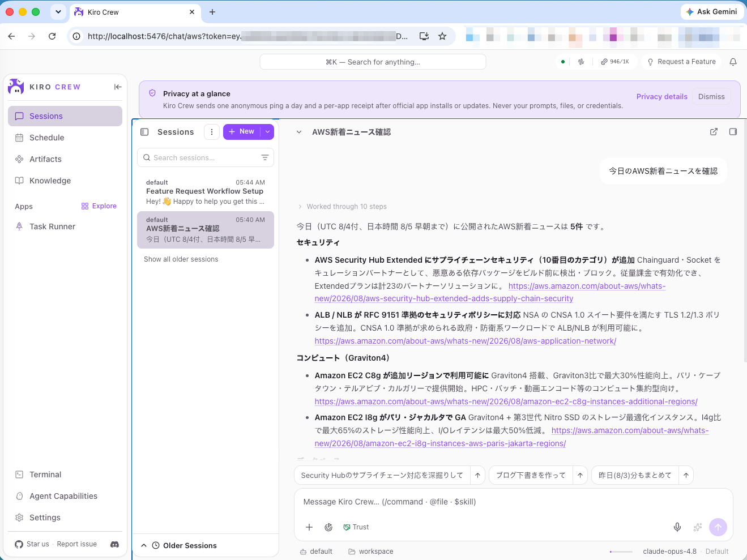Open EC2 I8g Paris Jakarta link
The width and height of the screenshot is (747, 560).
tap(511, 437)
